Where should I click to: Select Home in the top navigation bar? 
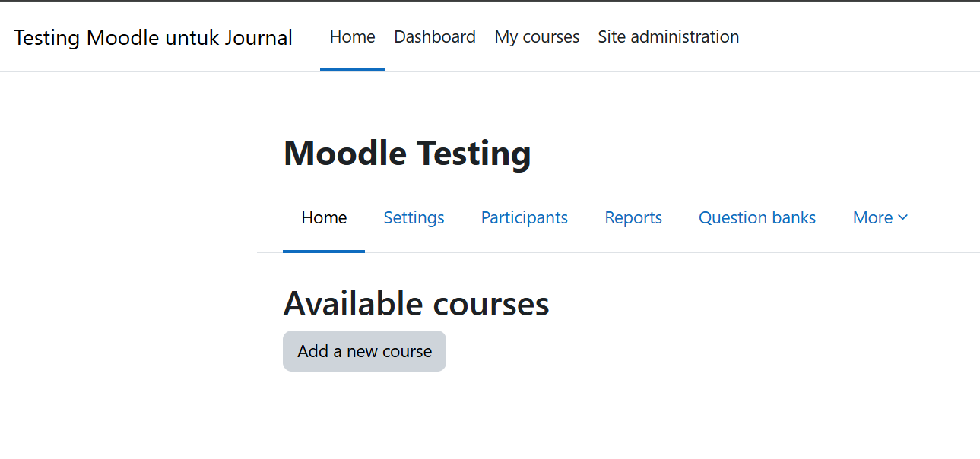coord(352,36)
